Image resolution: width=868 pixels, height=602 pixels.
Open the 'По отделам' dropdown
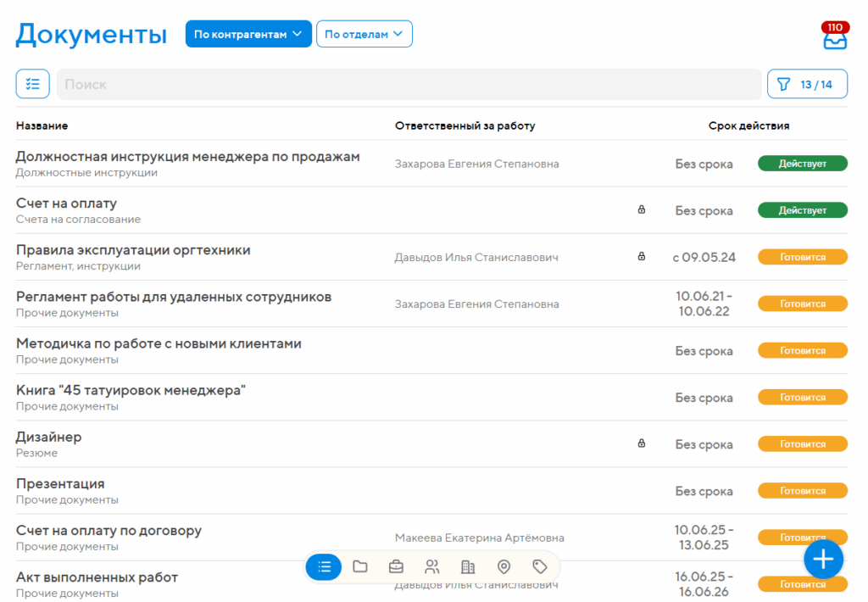click(364, 33)
